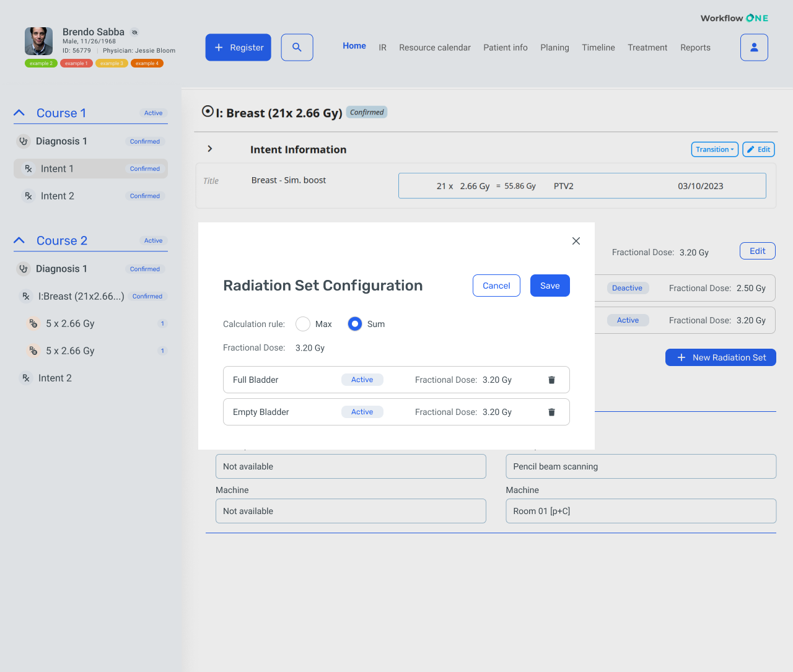Image resolution: width=793 pixels, height=672 pixels.
Task: Collapse the Course 1 section
Action: [19, 113]
